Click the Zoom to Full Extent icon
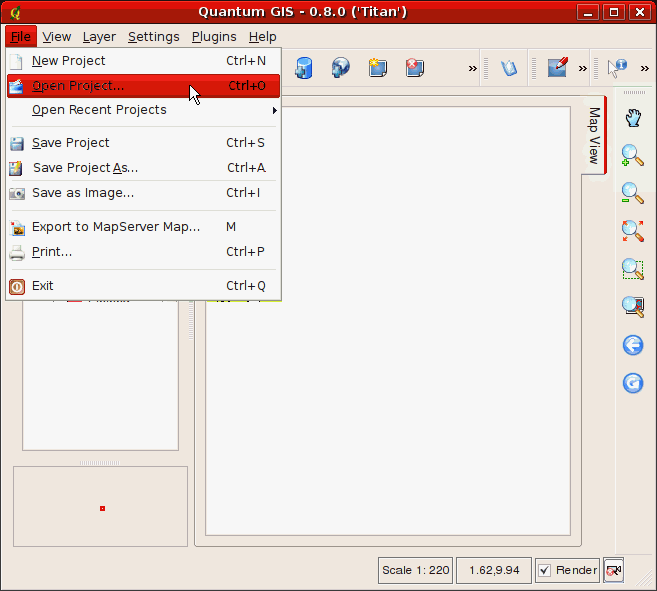Viewport: 657px width, 591px height. [x=633, y=231]
